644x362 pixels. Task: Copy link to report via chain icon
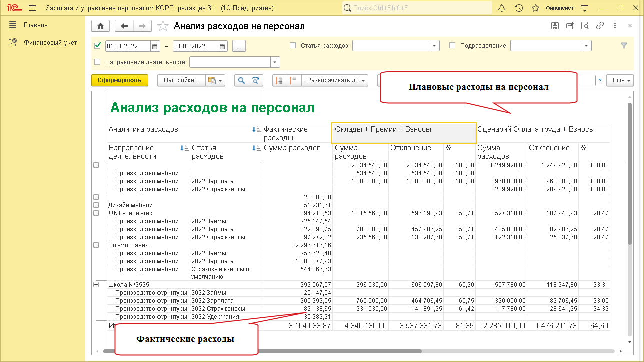(600, 26)
